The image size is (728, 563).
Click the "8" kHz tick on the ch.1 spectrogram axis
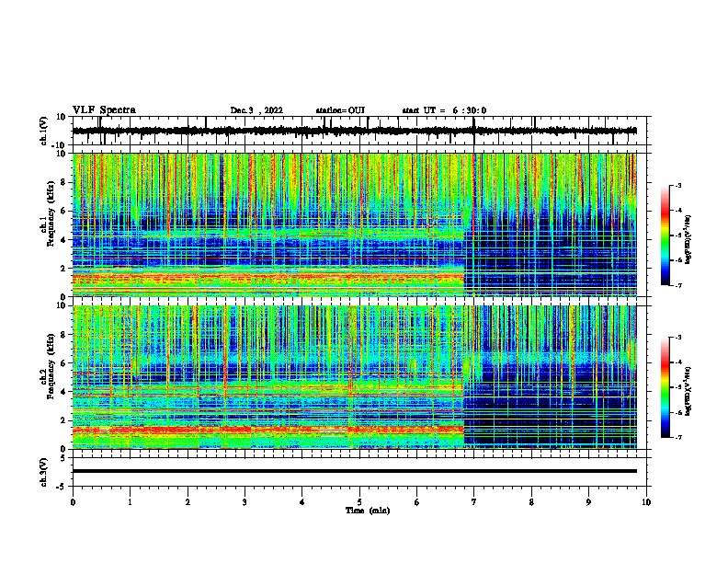[64, 182]
